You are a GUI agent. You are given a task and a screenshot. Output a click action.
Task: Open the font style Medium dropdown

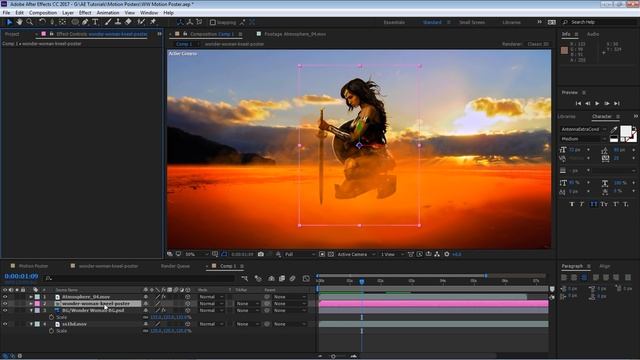pyautogui.click(x=584, y=139)
